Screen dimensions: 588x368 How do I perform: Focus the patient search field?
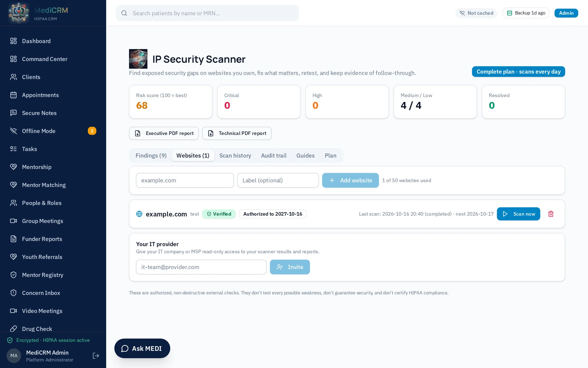tap(207, 13)
